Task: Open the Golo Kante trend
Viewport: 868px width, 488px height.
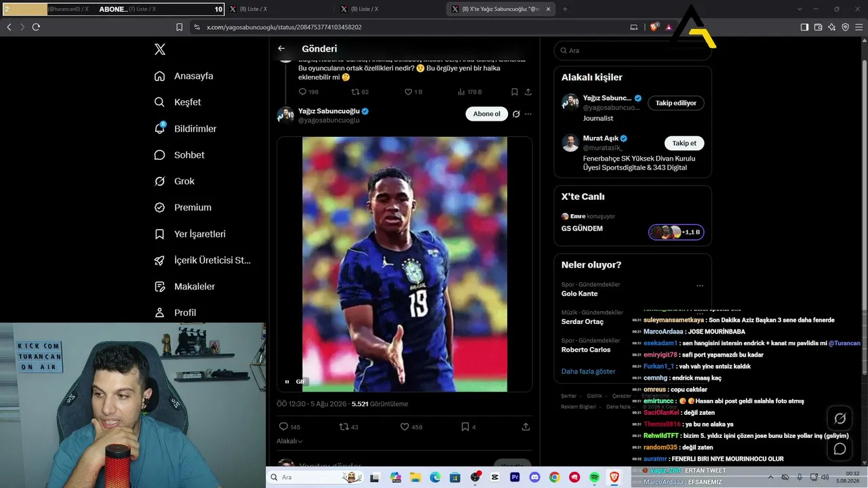Action: click(x=580, y=293)
